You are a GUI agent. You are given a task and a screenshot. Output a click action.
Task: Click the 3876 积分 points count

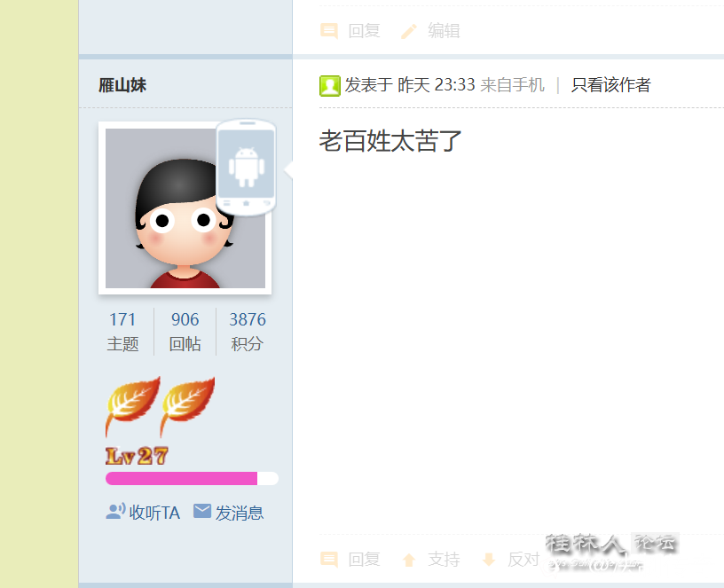[247, 332]
